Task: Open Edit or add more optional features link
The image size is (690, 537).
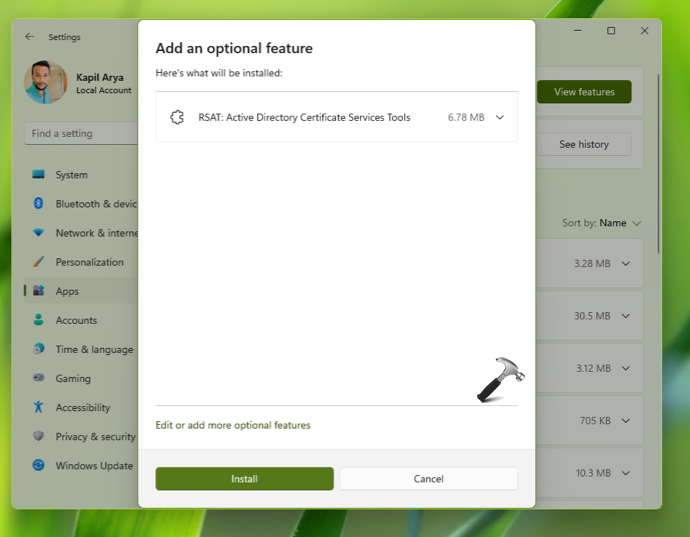Action: 233,425
